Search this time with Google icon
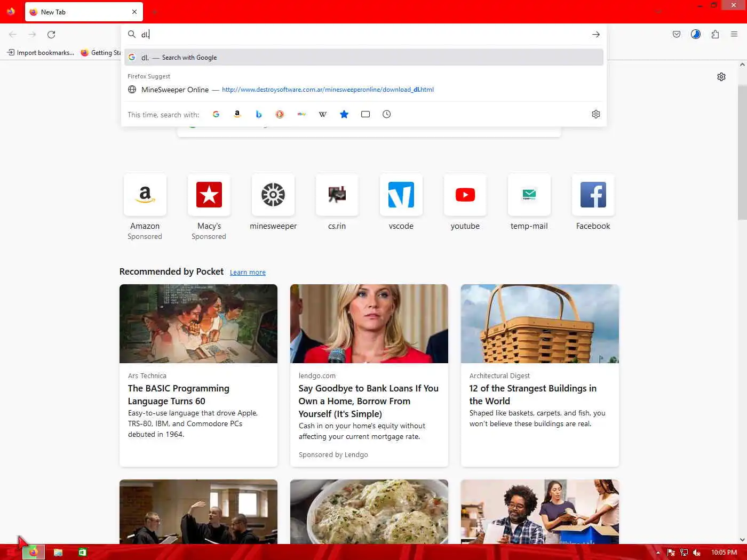This screenshot has width=747, height=560. tap(216, 114)
